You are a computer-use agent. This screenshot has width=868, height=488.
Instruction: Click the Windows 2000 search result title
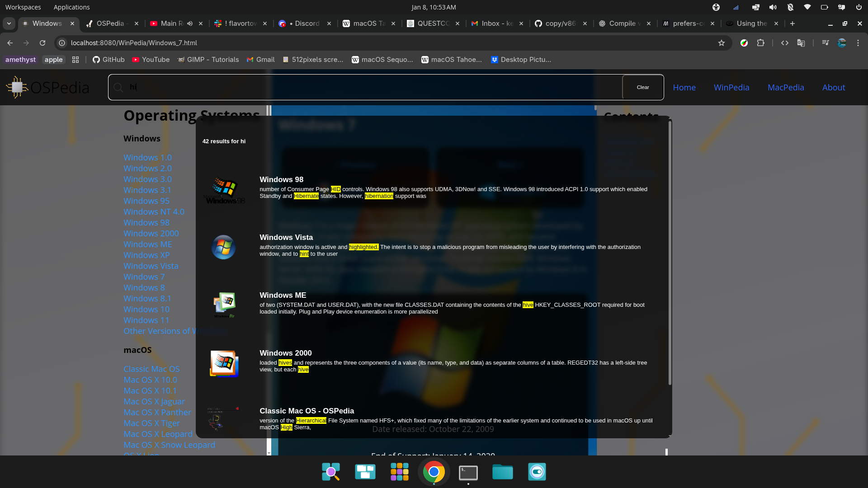(285, 353)
